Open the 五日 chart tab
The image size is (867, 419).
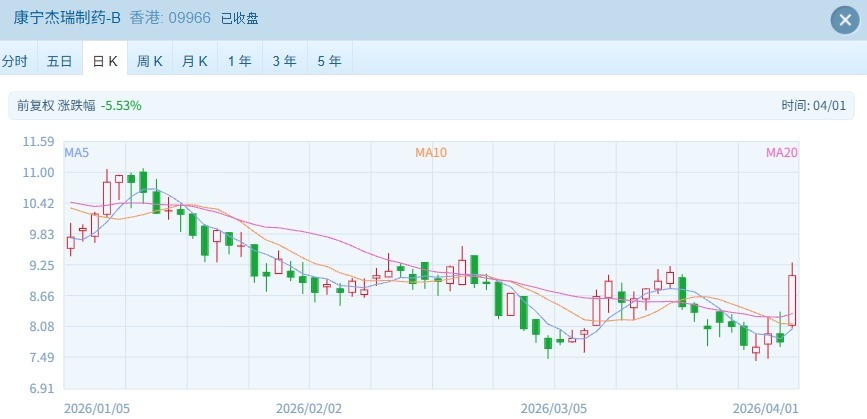coord(59,61)
